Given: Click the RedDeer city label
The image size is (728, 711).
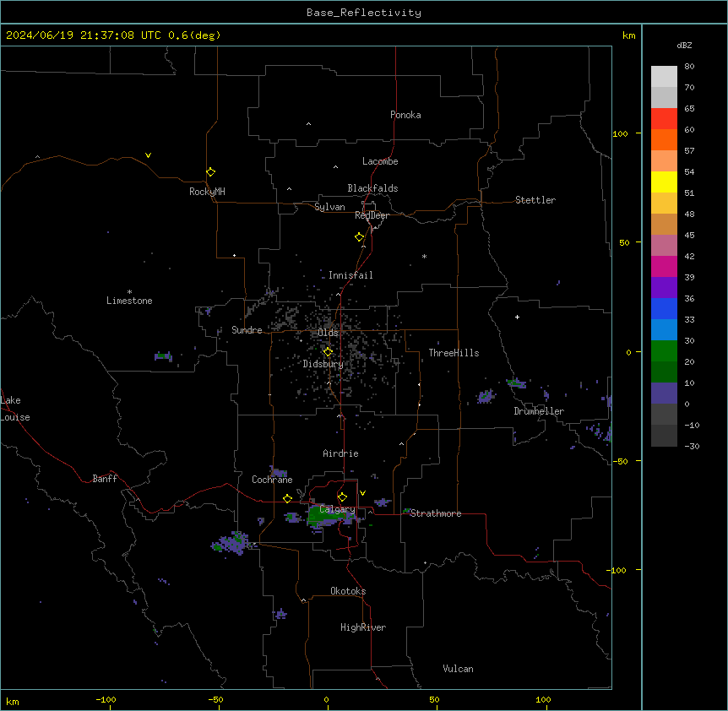Looking at the screenshot, I should [x=372, y=215].
